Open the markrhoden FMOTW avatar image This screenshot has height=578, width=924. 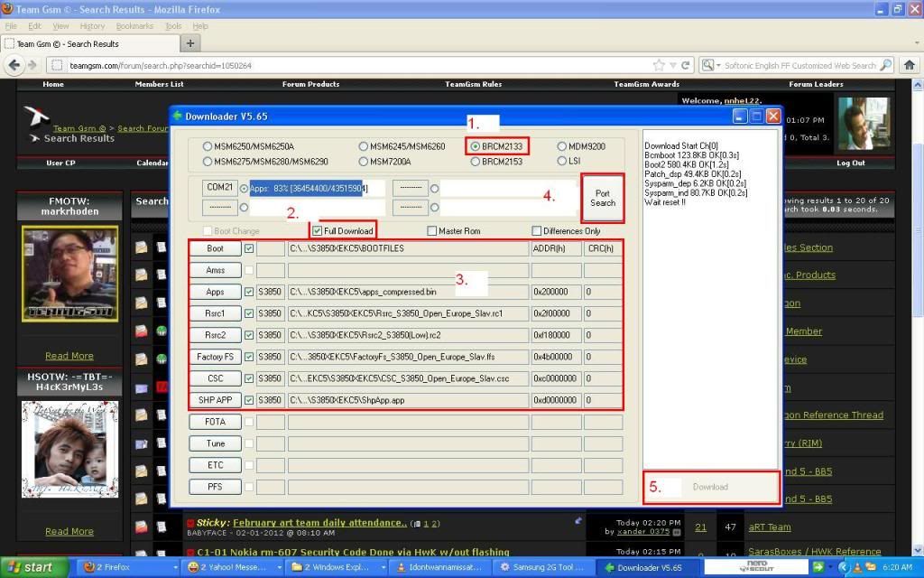point(70,274)
